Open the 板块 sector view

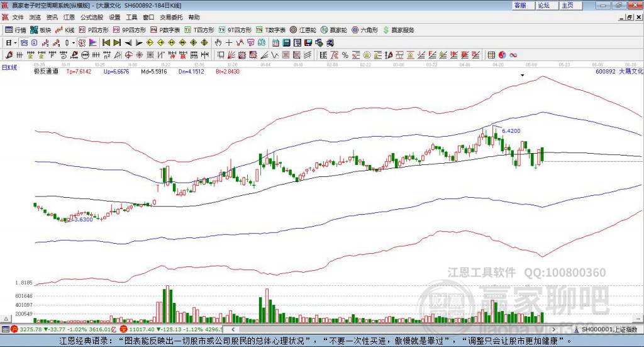click(41, 30)
